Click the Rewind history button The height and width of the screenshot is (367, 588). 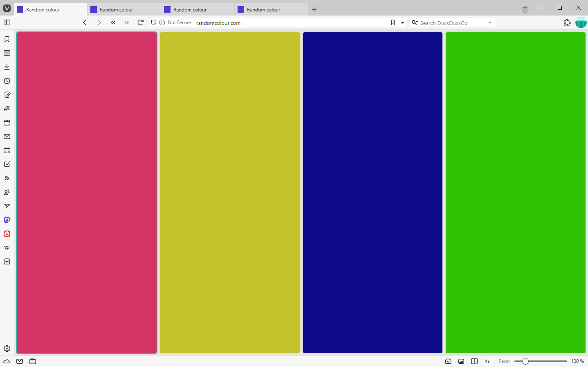[x=113, y=22]
